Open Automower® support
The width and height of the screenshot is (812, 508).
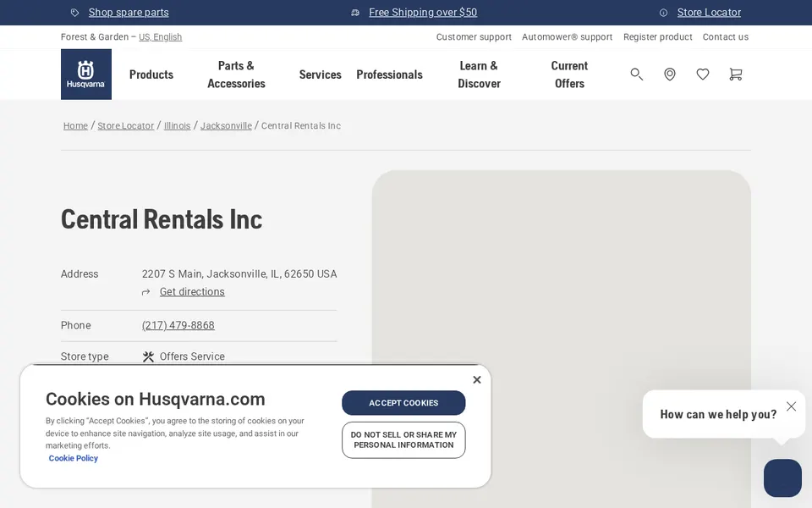[567, 36]
